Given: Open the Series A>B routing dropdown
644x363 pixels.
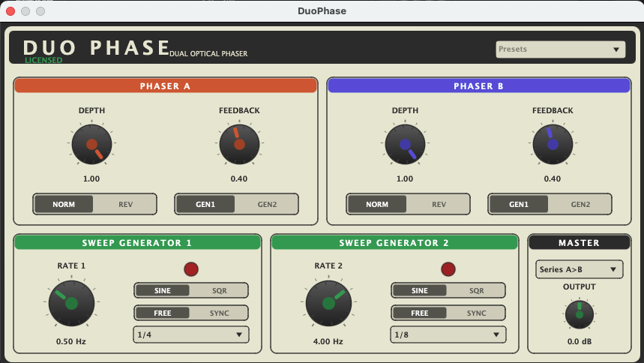Looking at the screenshot, I should tap(579, 270).
